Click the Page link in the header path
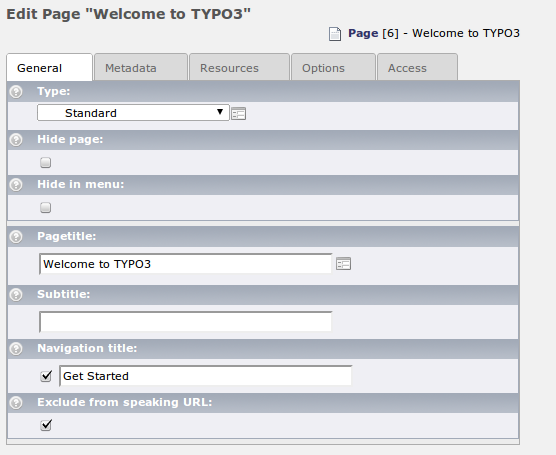 coord(363,33)
